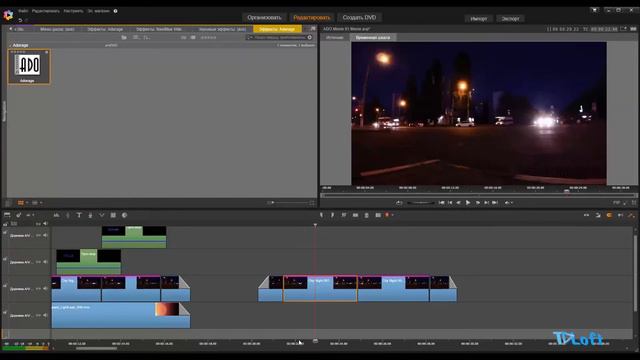The height and width of the screenshot is (360, 640).
Task: Click the razor split clip icon
Action: [355, 215]
